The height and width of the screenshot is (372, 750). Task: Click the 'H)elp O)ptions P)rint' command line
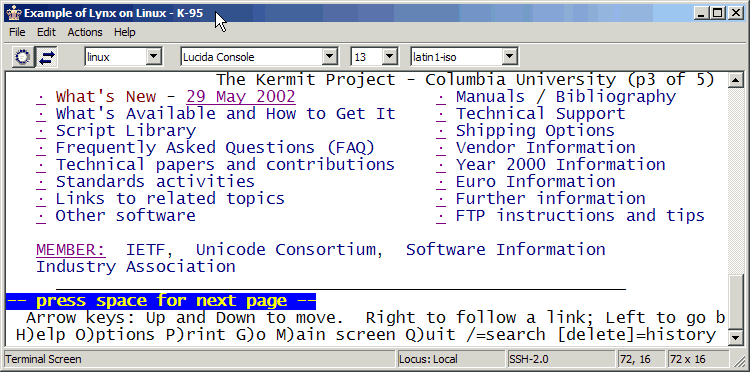pos(365,335)
